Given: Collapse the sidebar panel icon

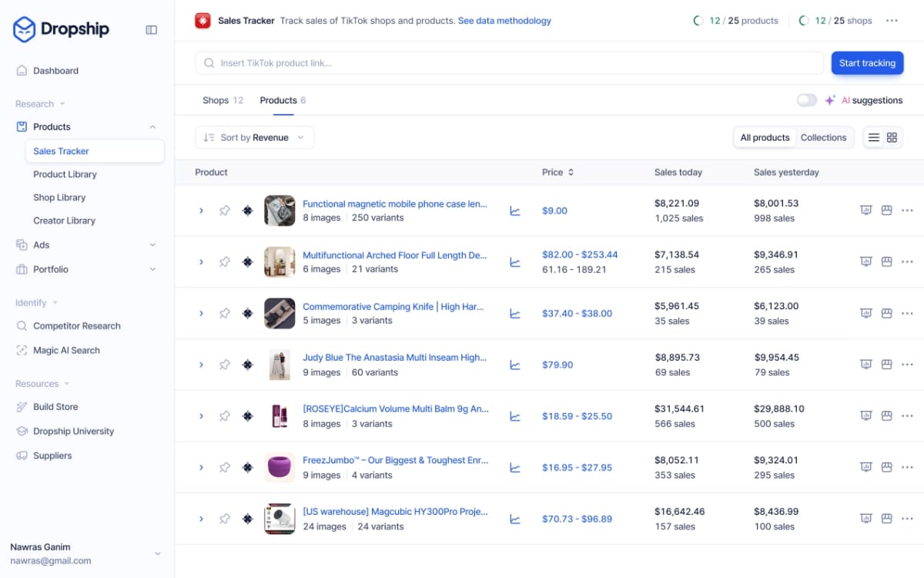Looking at the screenshot, I should [x=151, y=30].
